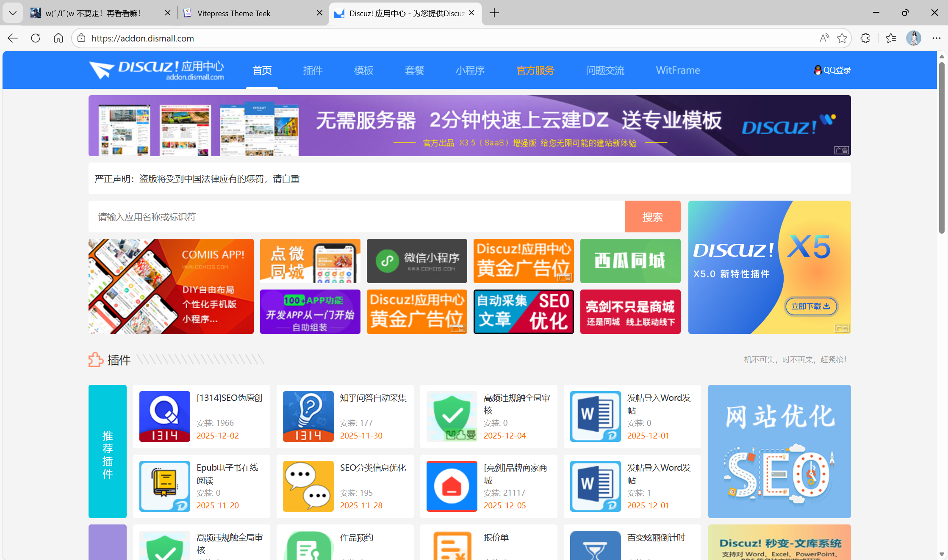Add page to favorites star icon
The width and height of the screenshot is (948, 560).
coord(842,38)
